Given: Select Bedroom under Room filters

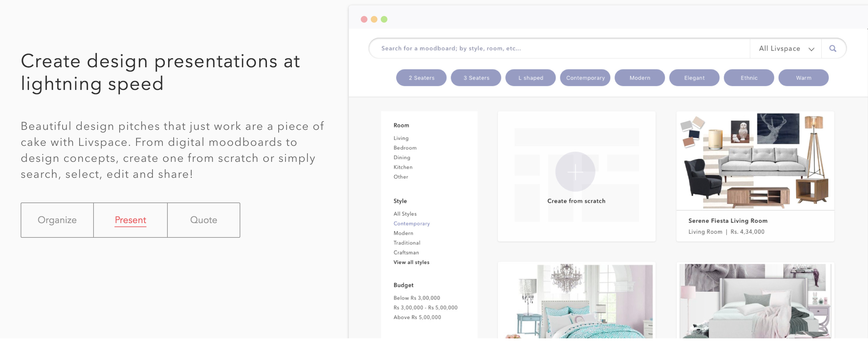Looking at the screenshot, I should coord(405,148).
